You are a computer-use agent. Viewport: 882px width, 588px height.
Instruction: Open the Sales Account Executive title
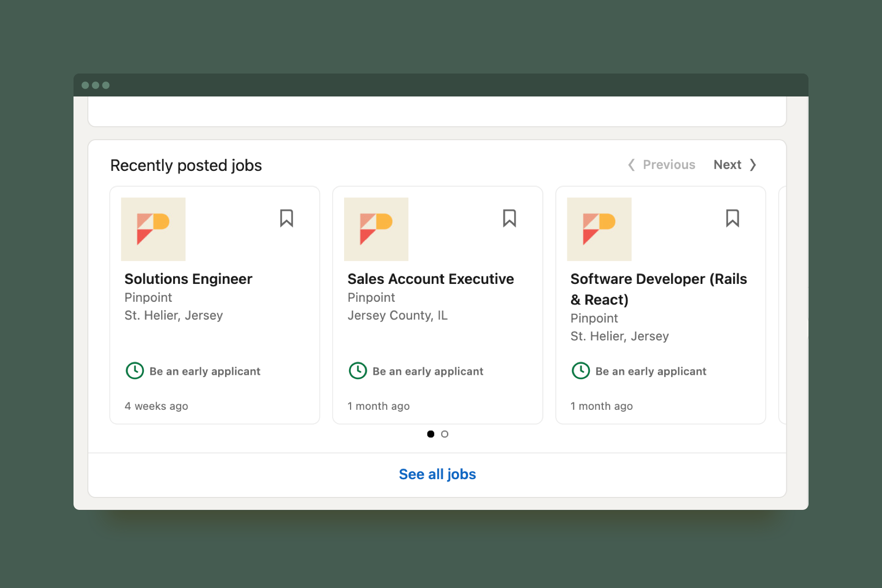pyautogui.click(x=430, y=279)
